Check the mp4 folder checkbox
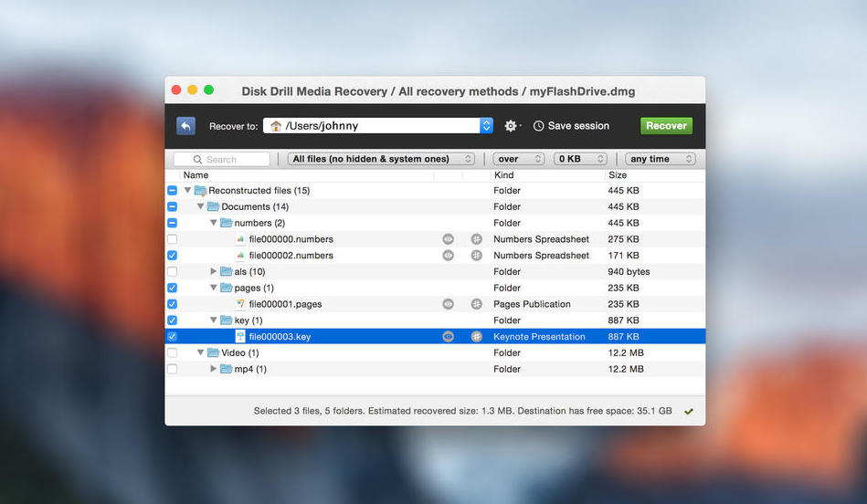 coord(172,369)
